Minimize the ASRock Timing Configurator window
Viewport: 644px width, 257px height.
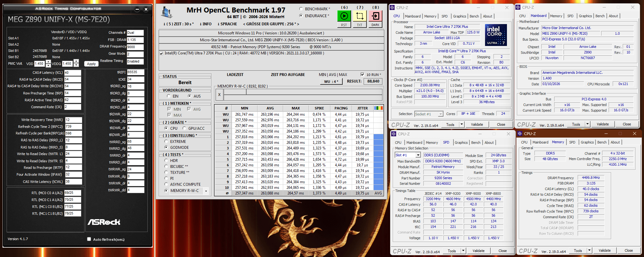(137, 9)
